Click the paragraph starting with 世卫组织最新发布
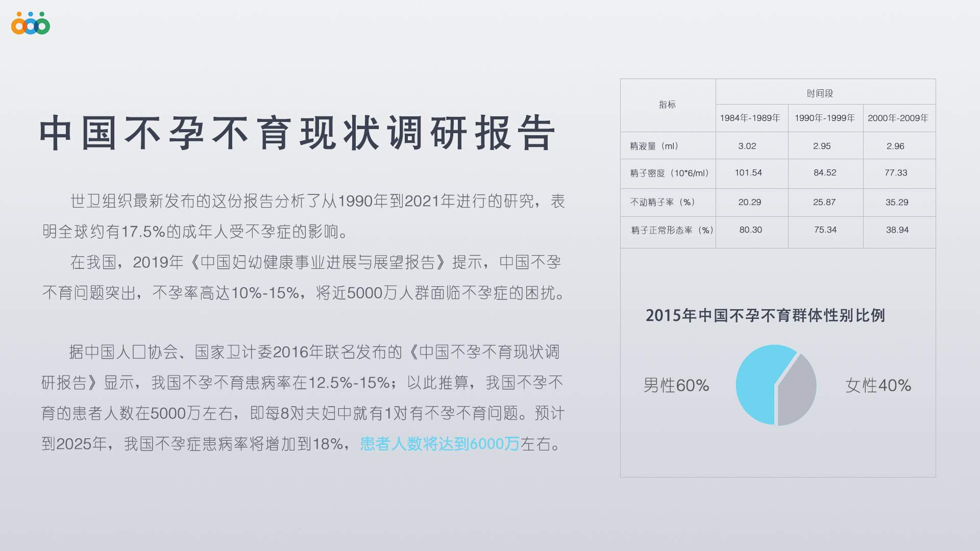This screenshot has height=551, width=980. (x=303, y=216)
